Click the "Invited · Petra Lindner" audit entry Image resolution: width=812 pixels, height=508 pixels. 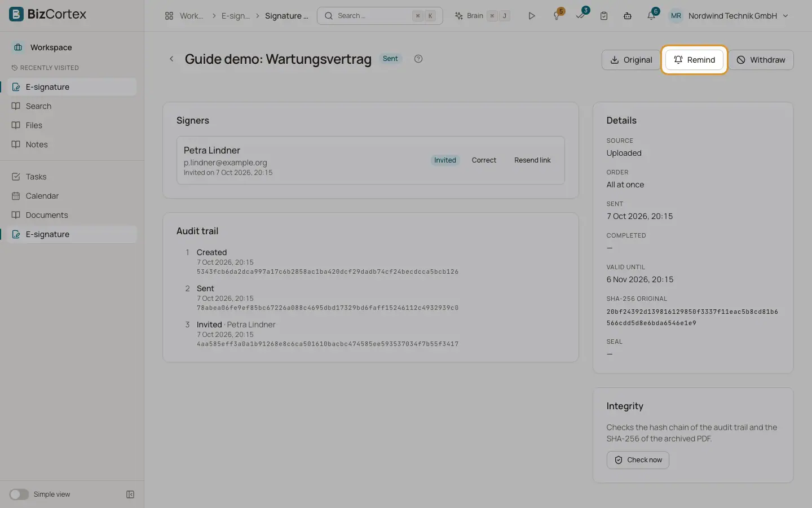click(236, 325)
